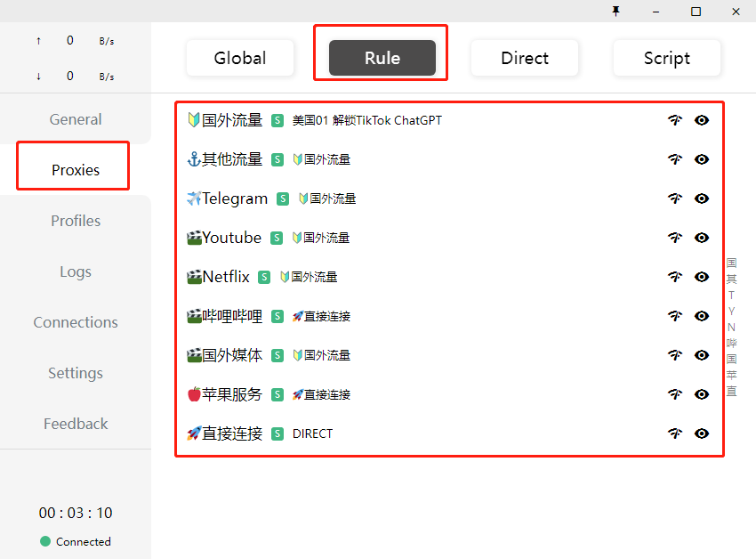Expand the 苹果服务 proxy group
The height and width of the screenshot is (559, 756).
point(448,394)
